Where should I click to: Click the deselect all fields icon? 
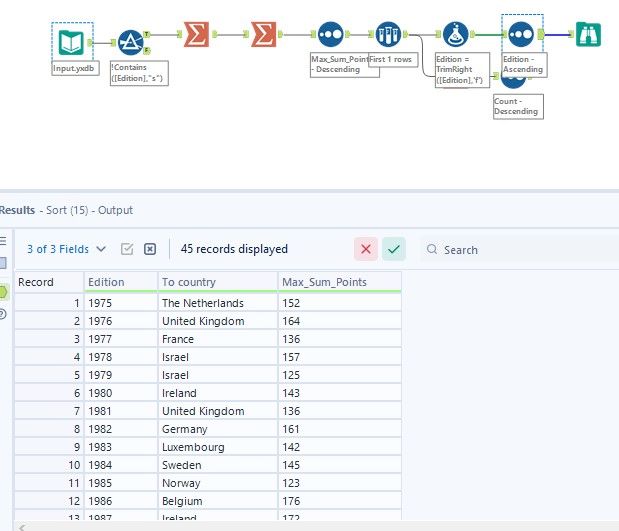150,249
